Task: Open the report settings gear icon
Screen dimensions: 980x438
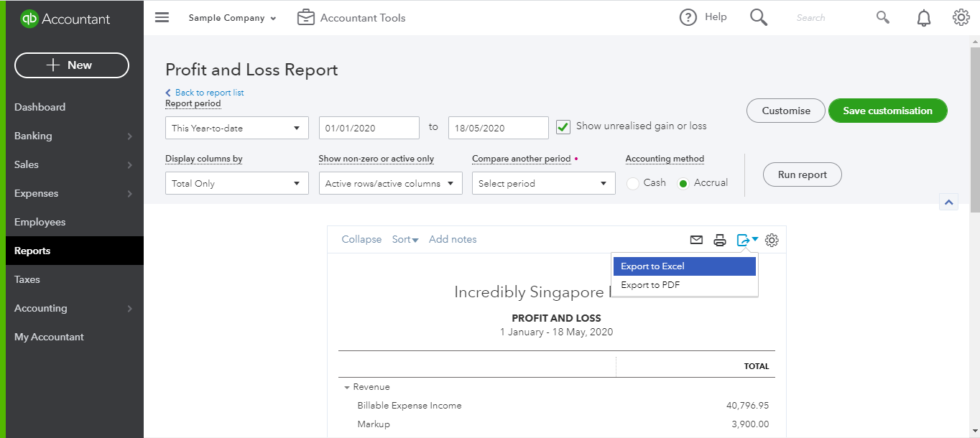Action: point(772,240)
